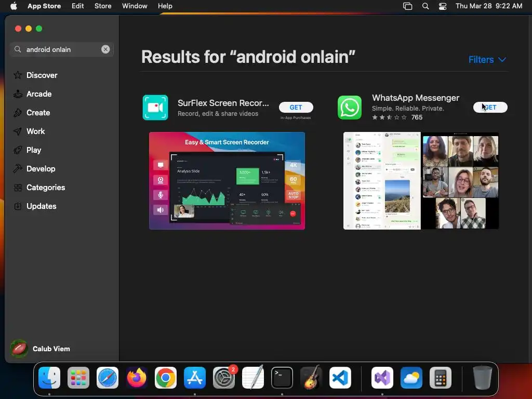Open the Edit menu
The image size is (532, 399).
(x=78, y=6)
